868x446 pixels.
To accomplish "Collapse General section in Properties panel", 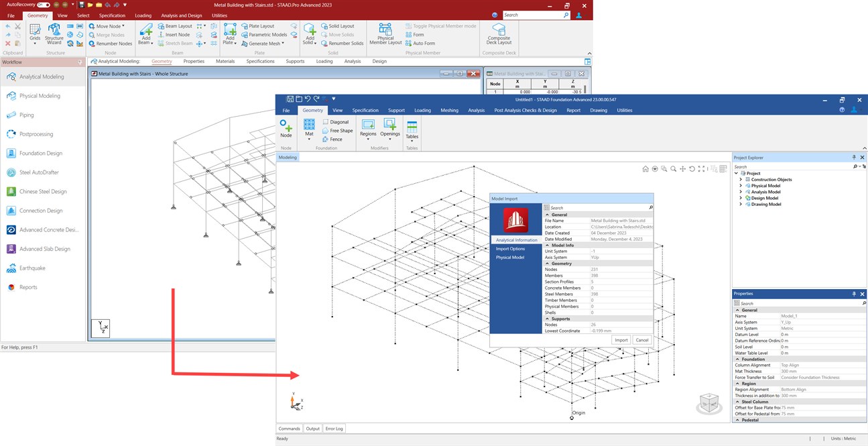I will click(737, 310).
